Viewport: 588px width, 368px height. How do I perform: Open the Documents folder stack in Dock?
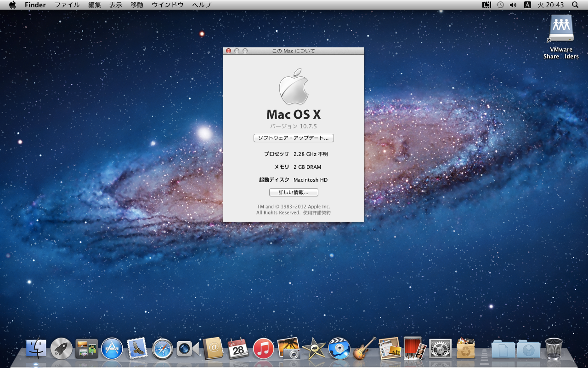pyautogui.click(x=503, y=349)
